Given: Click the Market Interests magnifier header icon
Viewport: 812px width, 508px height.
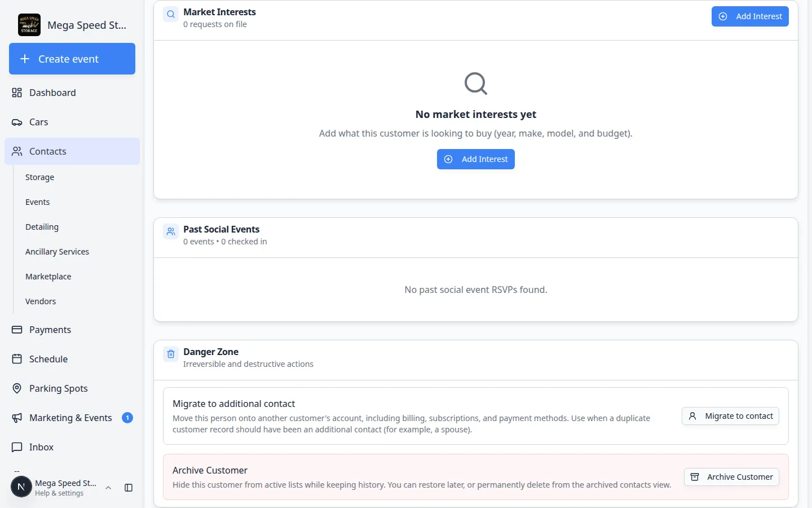Looking at the screenshot, I should [x=171, y=14].
